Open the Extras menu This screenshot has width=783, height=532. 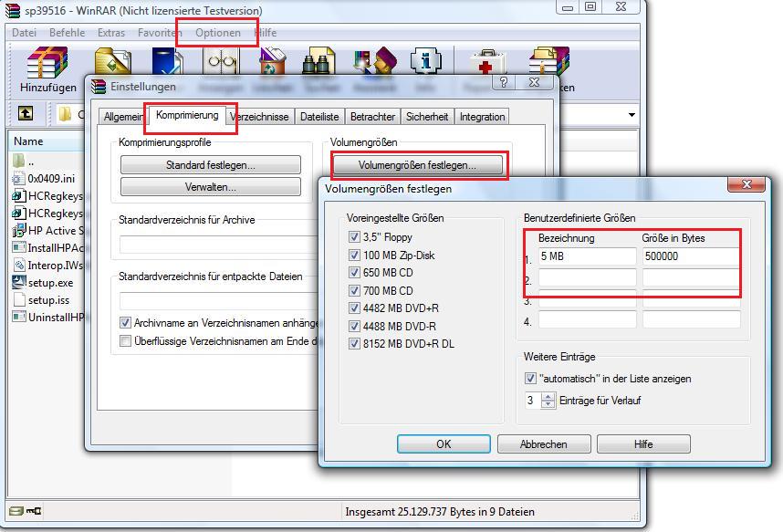tap(111, 33)
